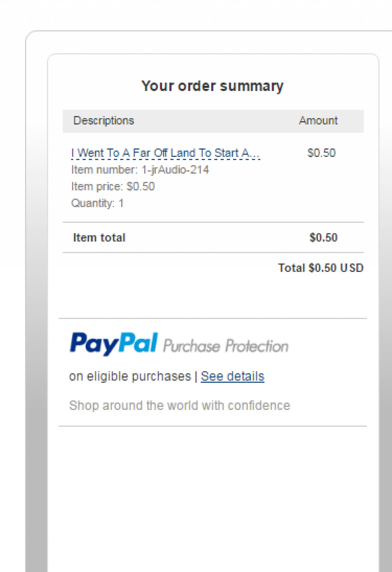
Task: Click the word Protection in the logo
Action: tap(257, 346)
